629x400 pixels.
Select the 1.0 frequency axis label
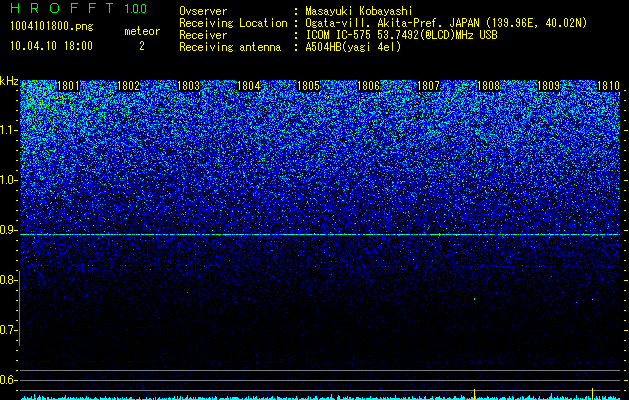[x=8, y=180]
